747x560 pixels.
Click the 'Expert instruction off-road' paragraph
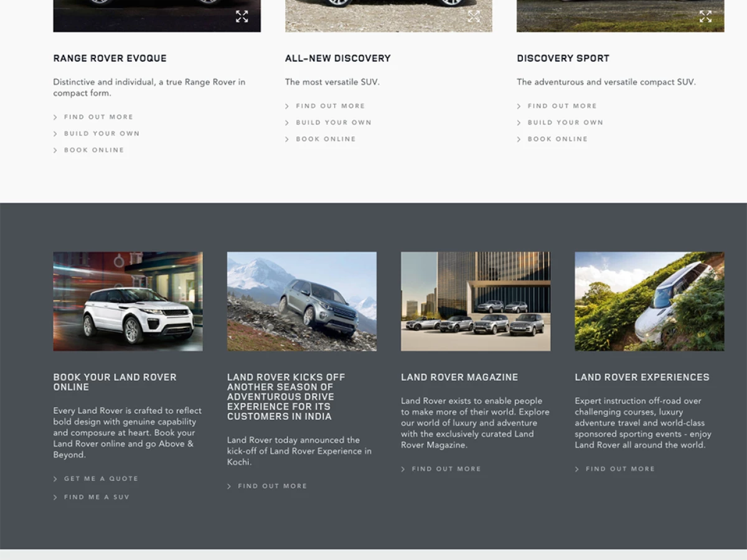point(643,423)
